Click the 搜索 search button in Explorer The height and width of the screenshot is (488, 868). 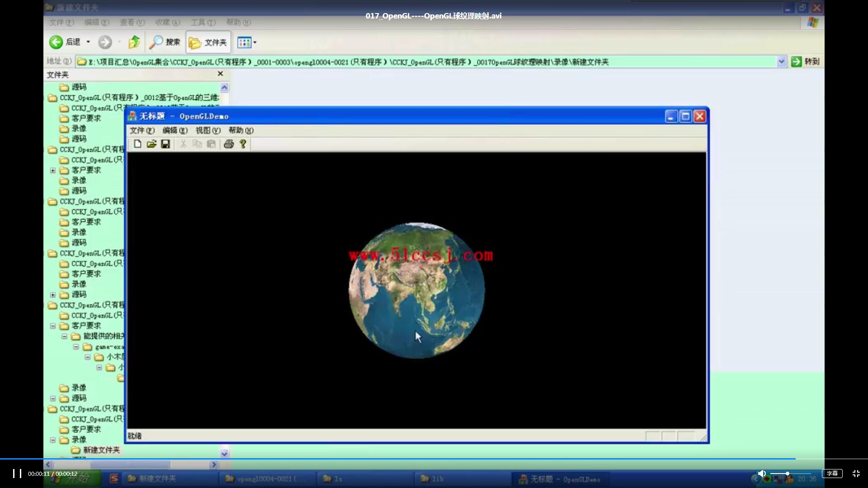pyautogui.click(x=165, y=42)
